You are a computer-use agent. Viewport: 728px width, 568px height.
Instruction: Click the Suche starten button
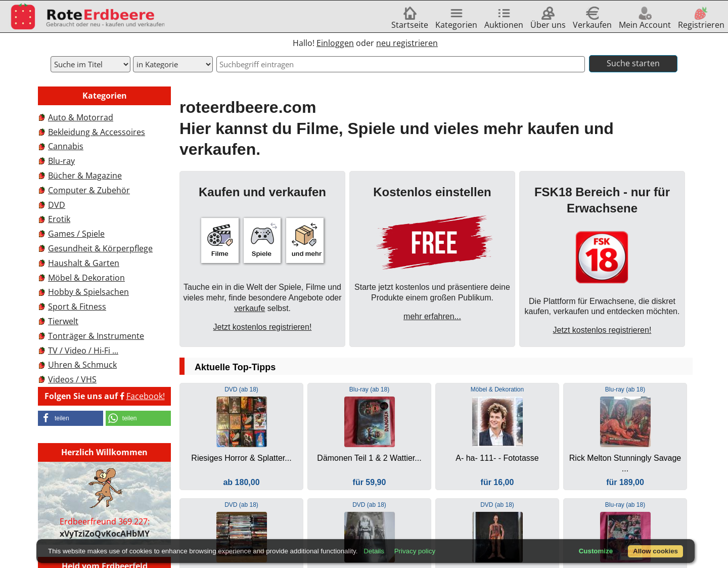tap(633, 64)
